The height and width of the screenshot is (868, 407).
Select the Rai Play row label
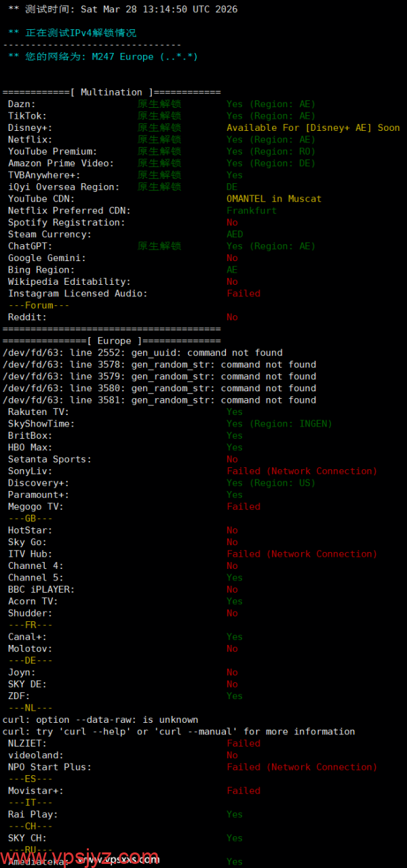pos(33,814)
